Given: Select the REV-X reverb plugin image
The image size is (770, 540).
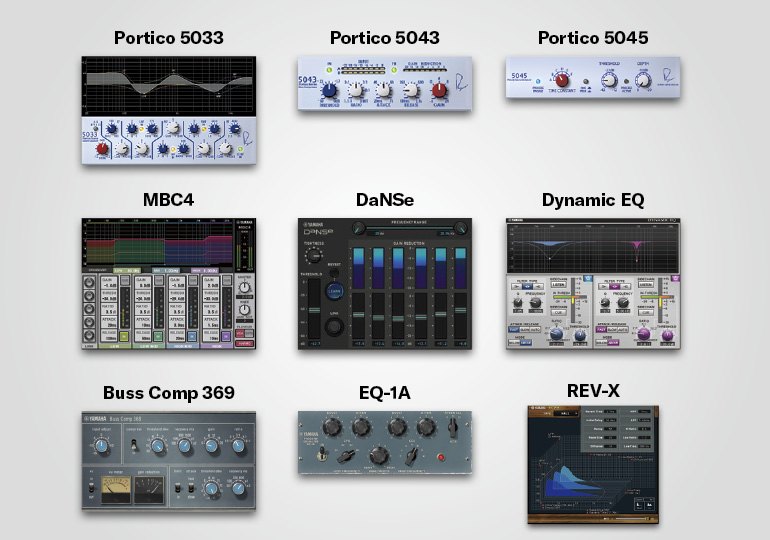Looking at the screenshot, I should [x=593, y=464].
